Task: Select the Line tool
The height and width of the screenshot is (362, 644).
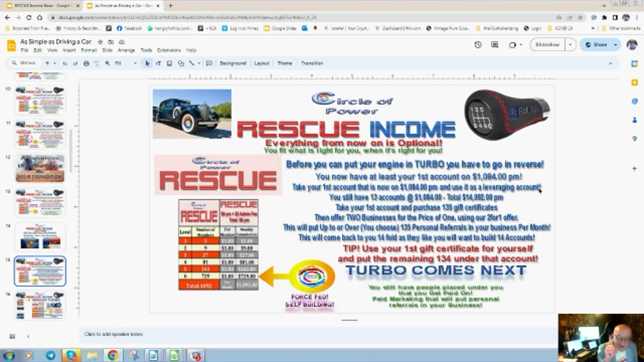Action: point(191,63)
